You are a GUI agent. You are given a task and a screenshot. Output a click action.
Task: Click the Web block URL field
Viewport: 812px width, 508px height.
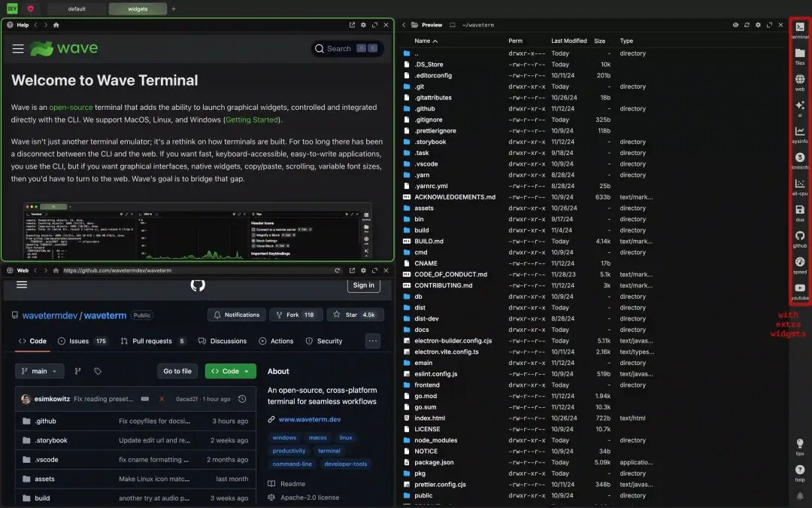[x=195, y=271]
